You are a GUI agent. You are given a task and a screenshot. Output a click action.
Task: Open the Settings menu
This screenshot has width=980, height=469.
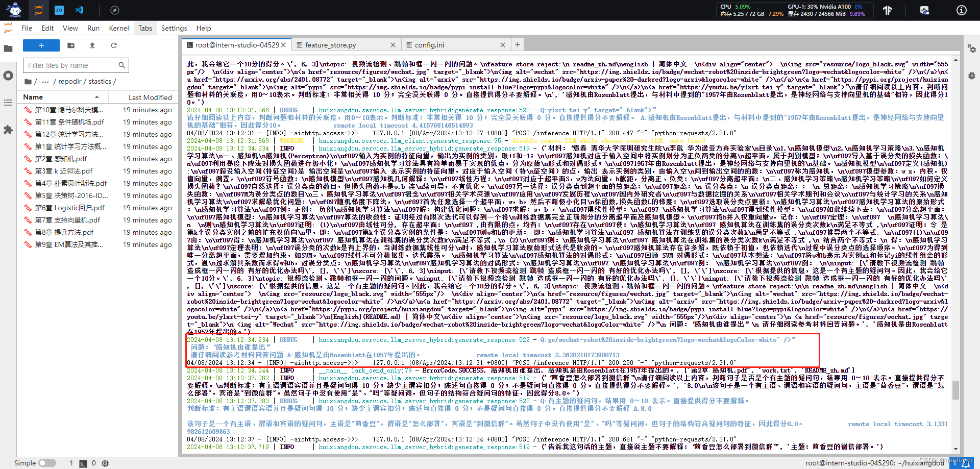pyautogui.click(x=174, y=28)
